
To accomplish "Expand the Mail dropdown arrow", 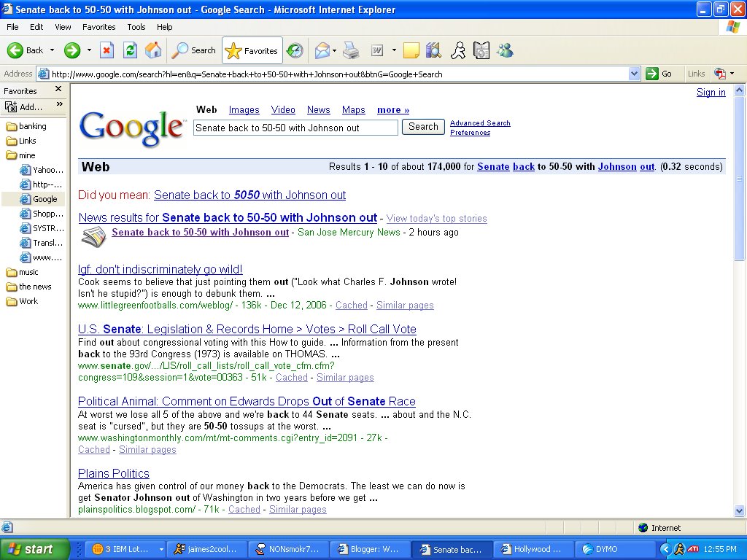I will pyautogui.click(x=334, y=50).
